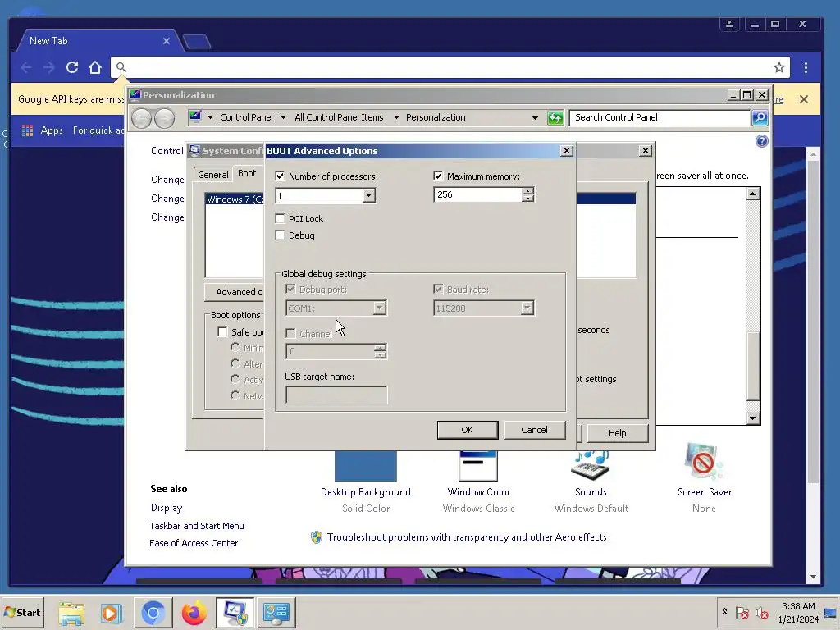
Task: Open the Desktop Background color swatch
Action: (366, 465)
